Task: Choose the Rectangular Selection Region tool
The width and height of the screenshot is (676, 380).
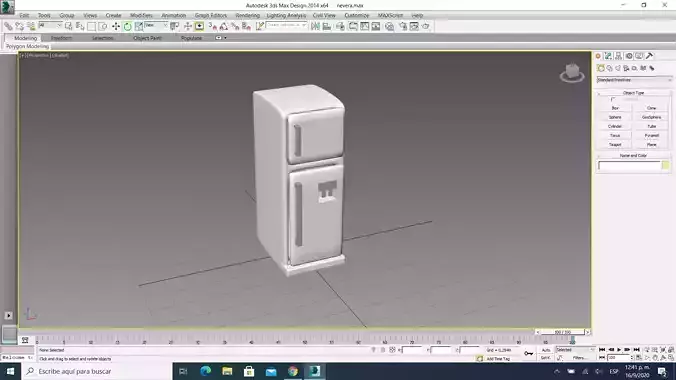Action: [91, 26]
